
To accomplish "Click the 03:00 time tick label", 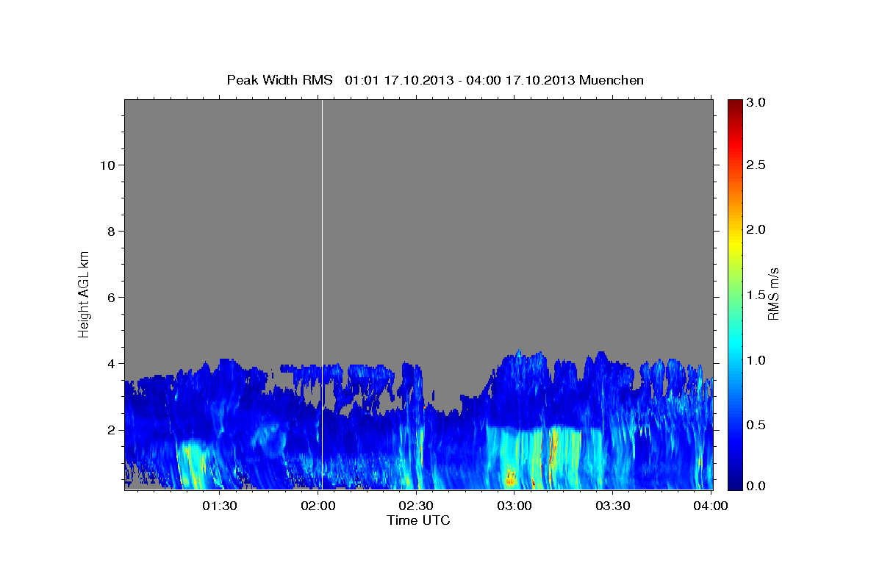I will click(514, 506).
